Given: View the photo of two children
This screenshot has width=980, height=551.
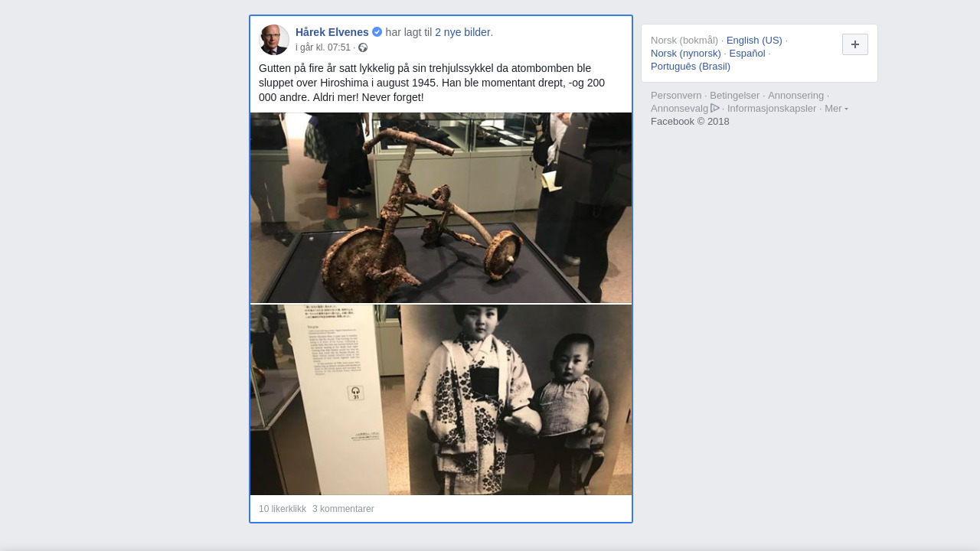Looking at the screenshot, I should click(x=441, y=400).
